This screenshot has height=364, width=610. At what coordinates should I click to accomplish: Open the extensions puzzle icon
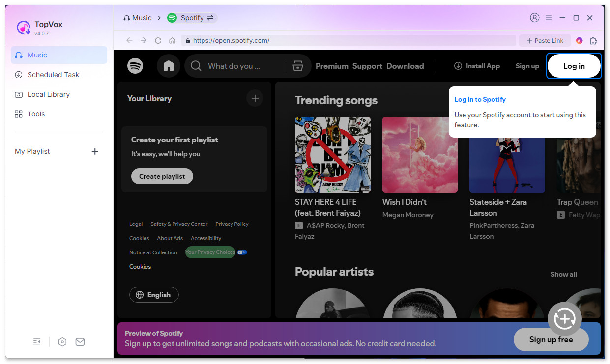[x=593, y=41]
